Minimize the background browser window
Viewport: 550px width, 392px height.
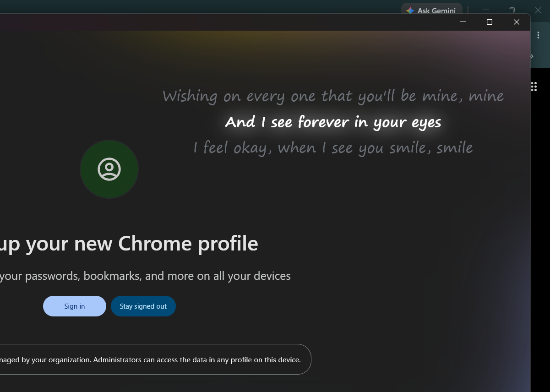click(x=486, y=10)
